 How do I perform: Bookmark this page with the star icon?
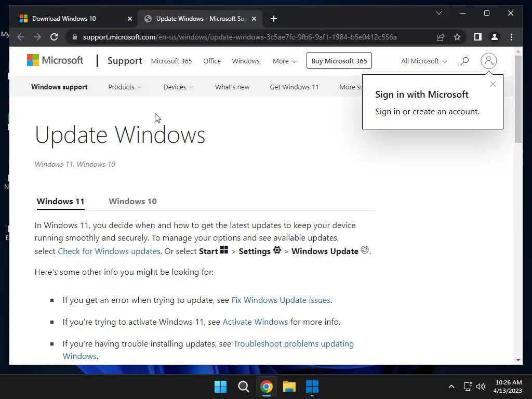click(x=457, y=37)
